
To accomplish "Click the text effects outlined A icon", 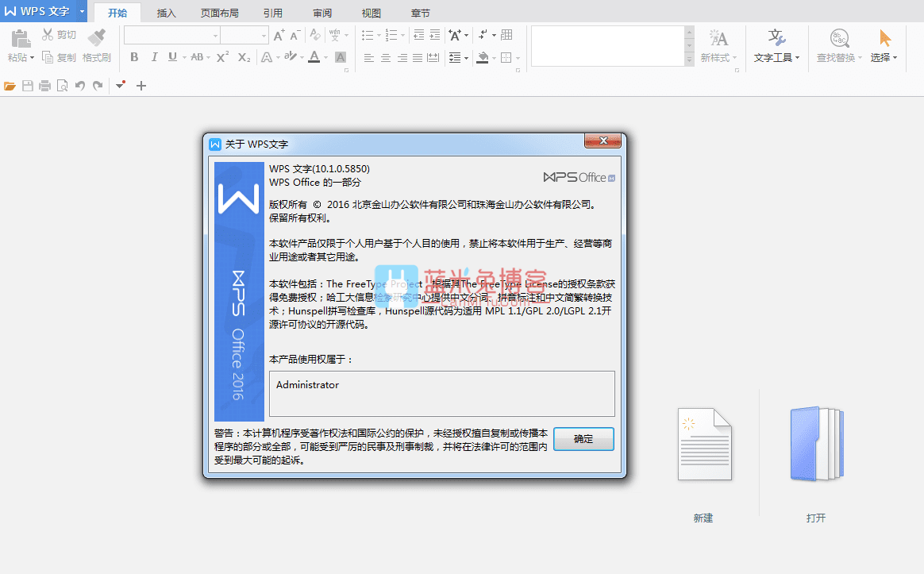I will click(x=267, y=57).
